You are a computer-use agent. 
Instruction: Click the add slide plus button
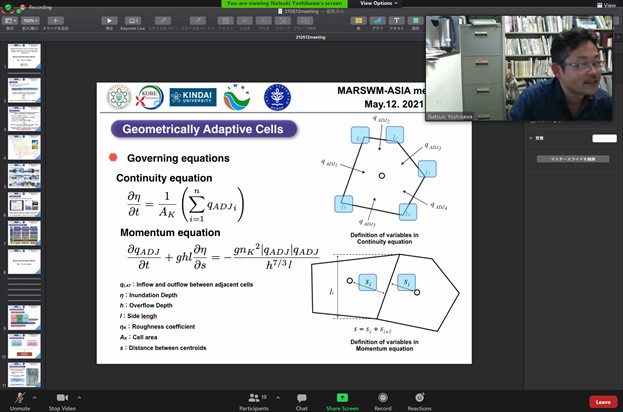pos(56,20)
